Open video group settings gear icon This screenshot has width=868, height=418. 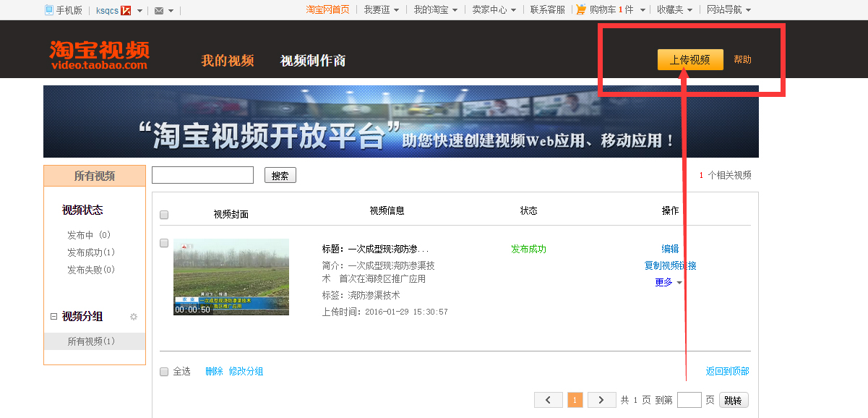pos(133,317)
